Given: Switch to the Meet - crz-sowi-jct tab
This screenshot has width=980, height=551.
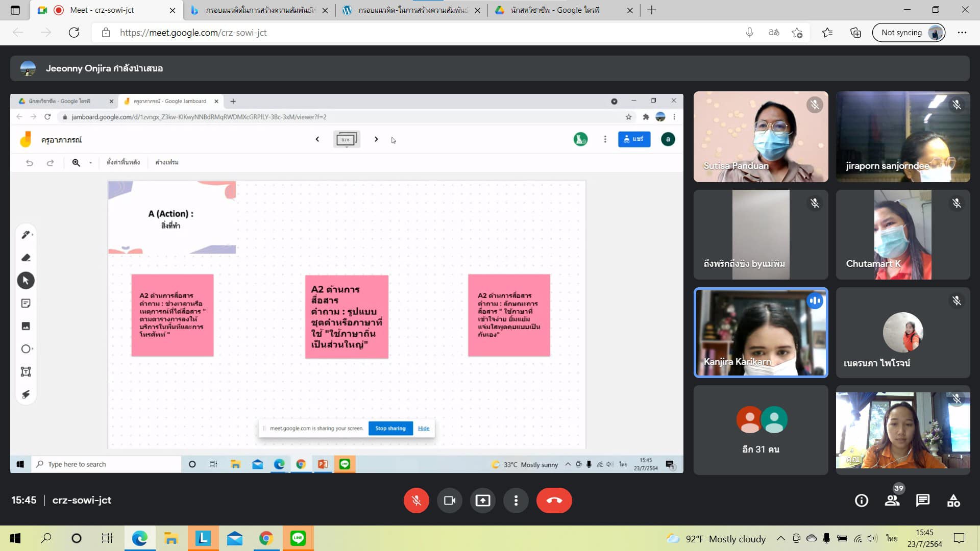Looking at the screenshot, I should coord(107,10).
